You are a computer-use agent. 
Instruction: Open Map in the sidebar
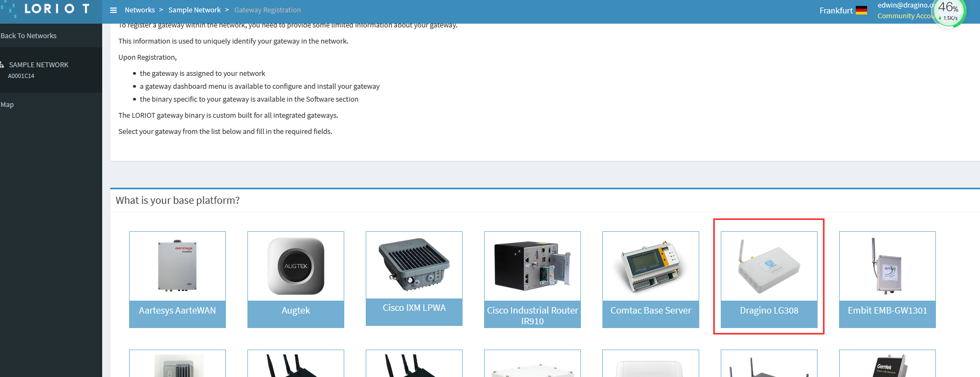point(8,105)
